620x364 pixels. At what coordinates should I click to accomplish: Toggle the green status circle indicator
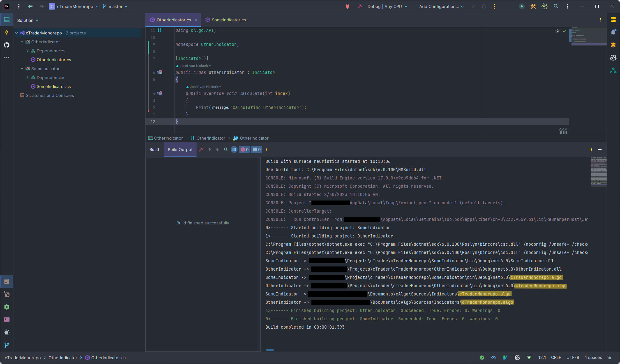tap(522, 6)
